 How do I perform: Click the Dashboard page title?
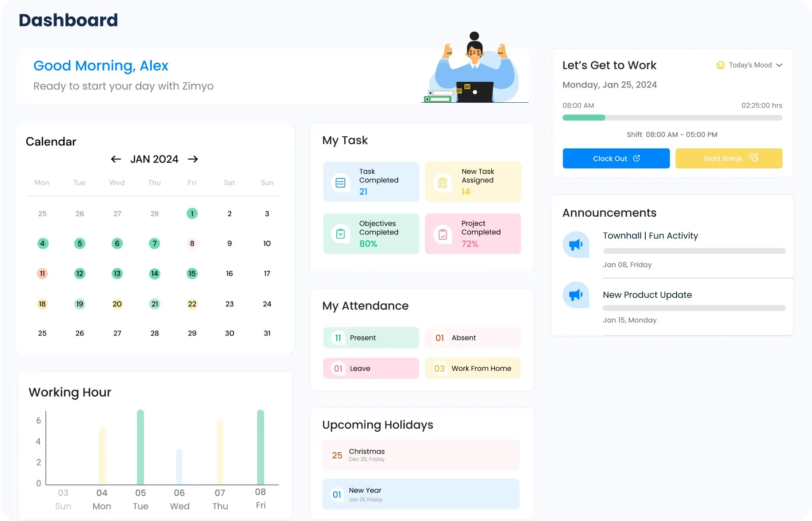(68, 20)
